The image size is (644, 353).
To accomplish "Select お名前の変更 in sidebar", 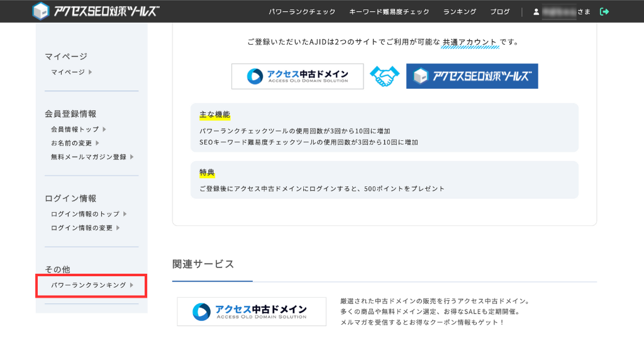I will pos(72,143).
